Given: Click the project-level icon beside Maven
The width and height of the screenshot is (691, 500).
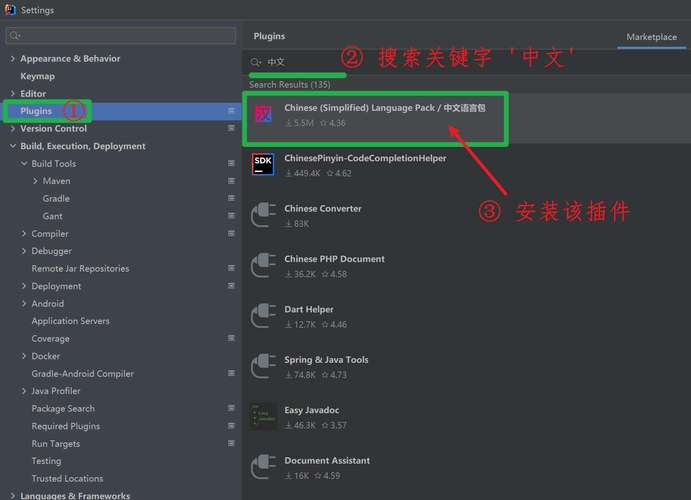Looking at the screenshot, I should [231, 181].
